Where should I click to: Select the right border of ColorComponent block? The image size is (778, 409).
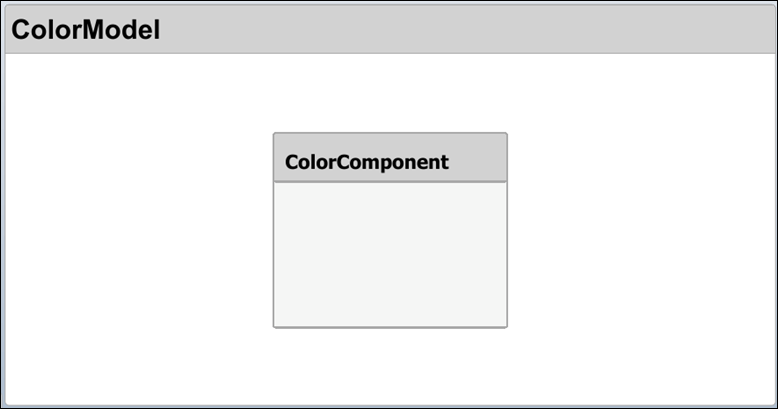(x=507, y=254)
